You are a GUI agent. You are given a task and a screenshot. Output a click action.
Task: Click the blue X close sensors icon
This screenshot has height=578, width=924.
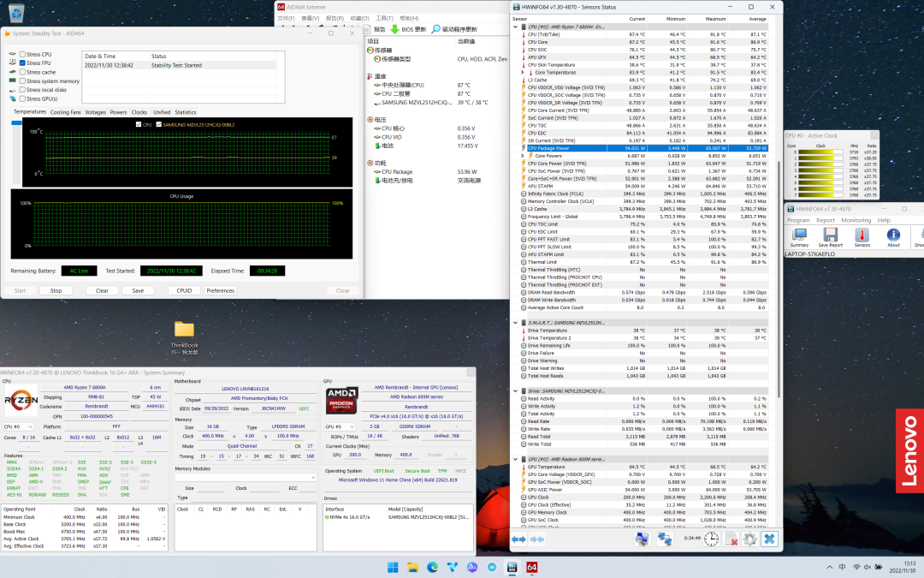769,539
